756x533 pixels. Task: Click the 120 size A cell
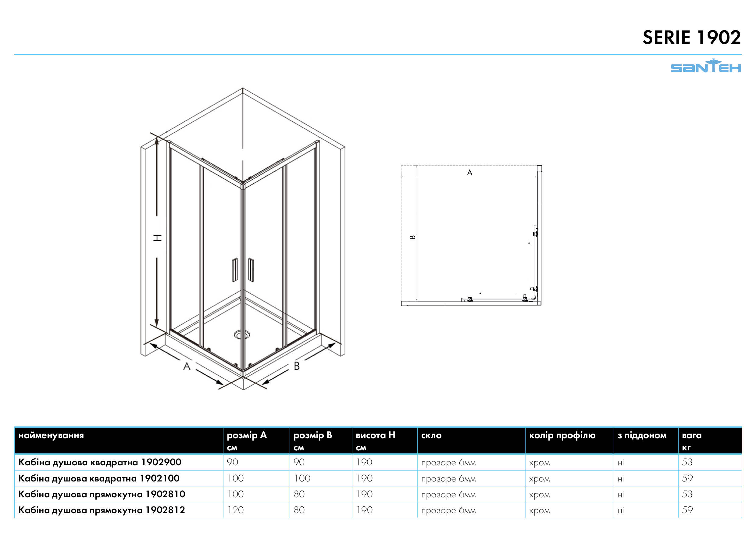pyautogui.click(x=236, y=510)
